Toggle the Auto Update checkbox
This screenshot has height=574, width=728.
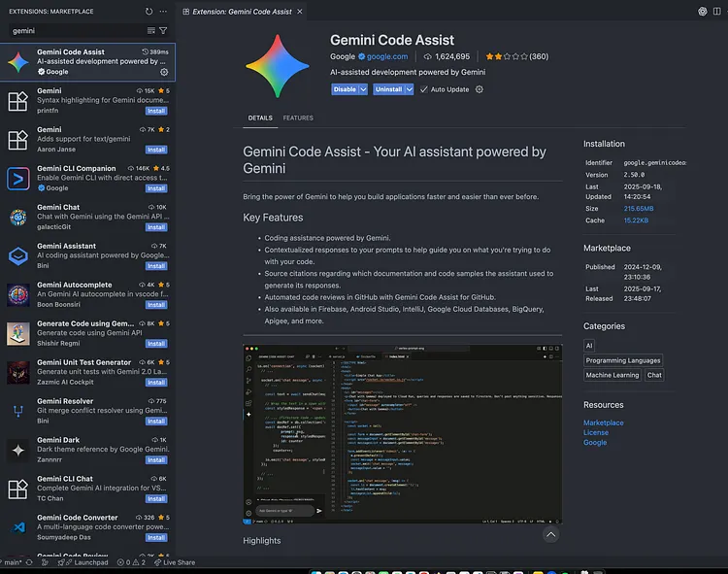click(424, 89)
